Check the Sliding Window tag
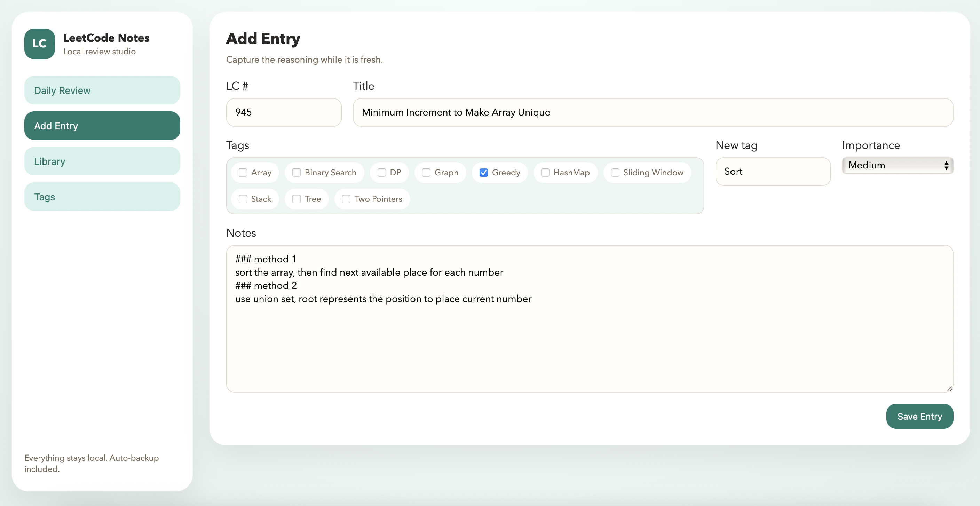 pyautogui.click(x=615, y=172)
